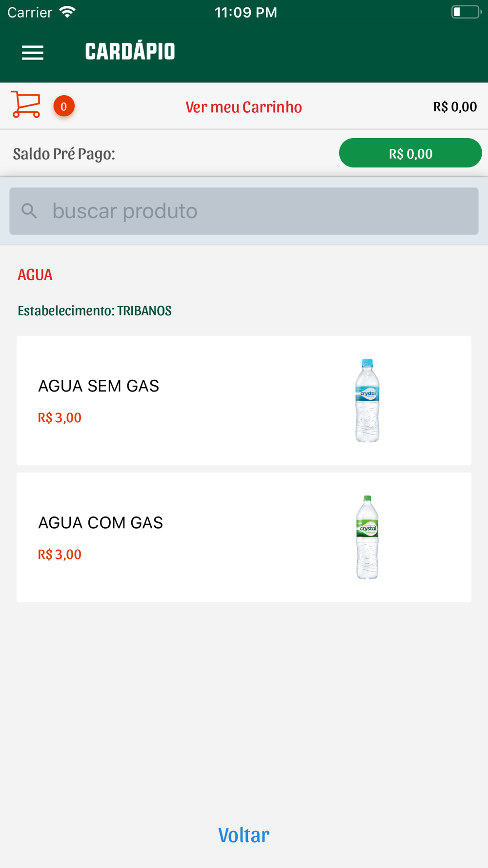Screen dimensions: 488x868
Task: Tap the battery indicator icon
Action: pyautogui.click(x=465, y=12)
